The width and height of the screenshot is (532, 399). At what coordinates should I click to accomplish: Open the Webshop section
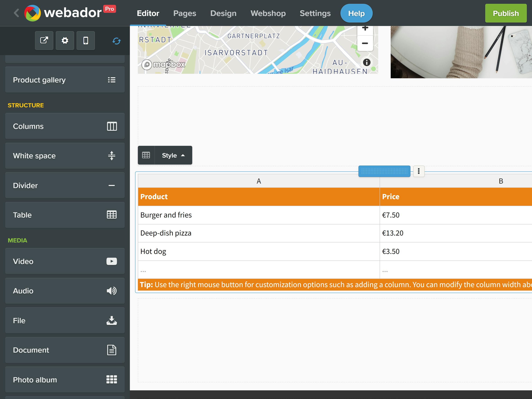pyautogui.click(x=268, y=13)
